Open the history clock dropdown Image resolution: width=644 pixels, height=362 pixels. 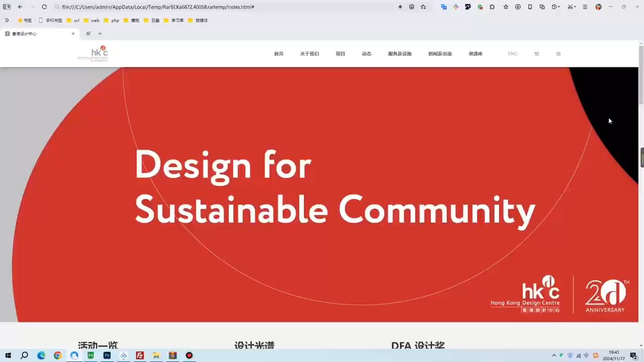556,7
